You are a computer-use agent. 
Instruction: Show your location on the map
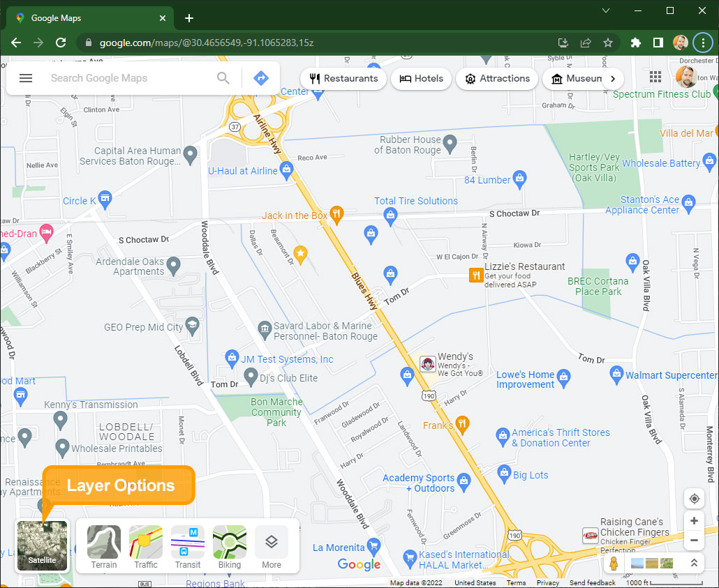(695, 499)
